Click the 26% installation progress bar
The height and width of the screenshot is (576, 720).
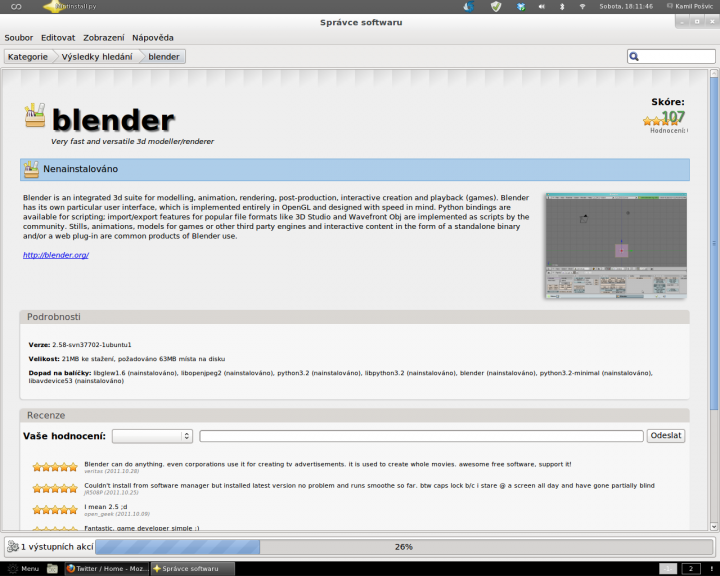click(404, 547)
